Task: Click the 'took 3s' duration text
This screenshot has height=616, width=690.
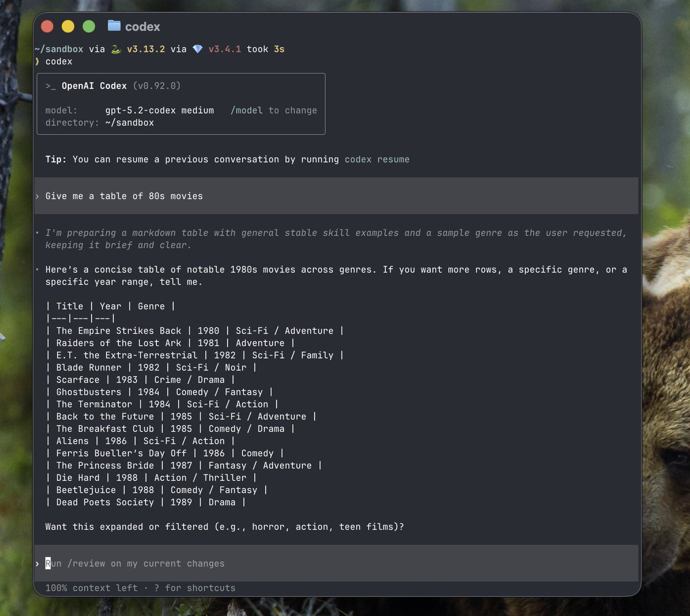Action: [x=266, y=49]
